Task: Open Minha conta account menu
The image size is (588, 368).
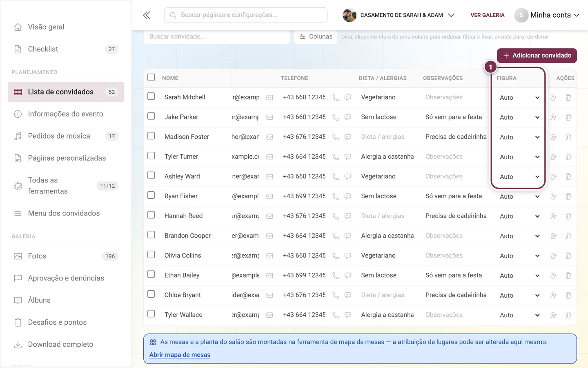Action: (x=547, y=15)
